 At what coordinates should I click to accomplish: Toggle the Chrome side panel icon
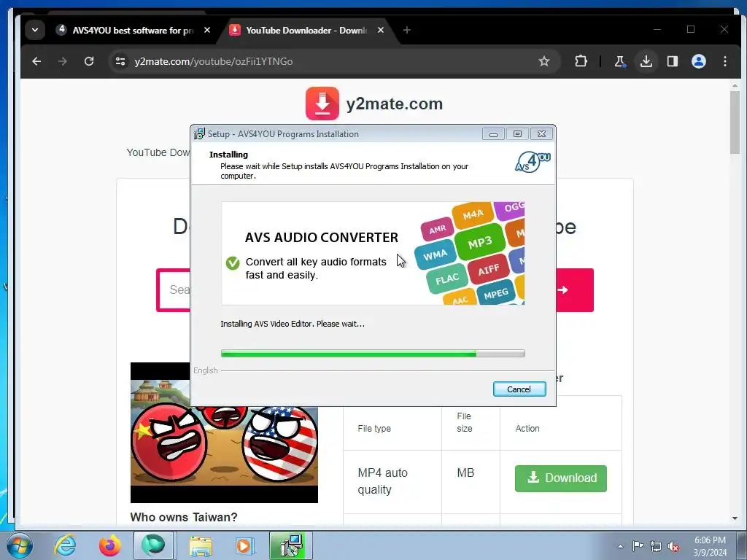click(x=672, y=61)
